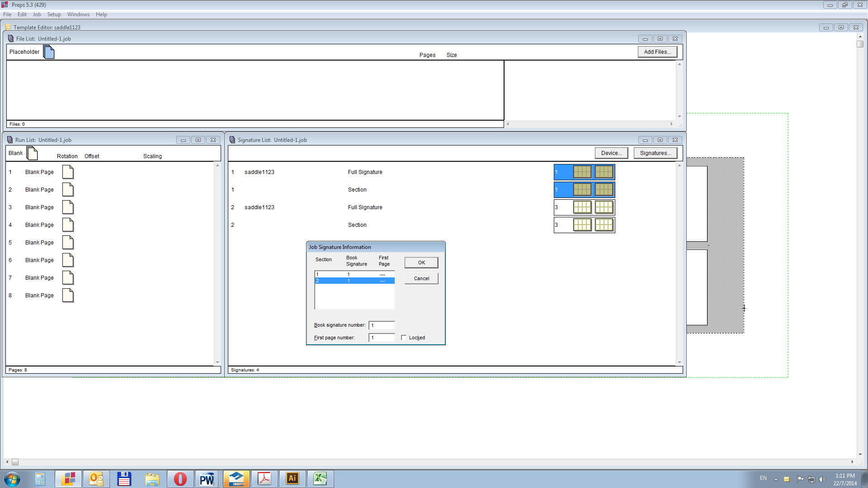The height and width of the screenshot is (488, 868).
Task: Open the Job menu
Action: pyautogui.click(x=37, y=14)
